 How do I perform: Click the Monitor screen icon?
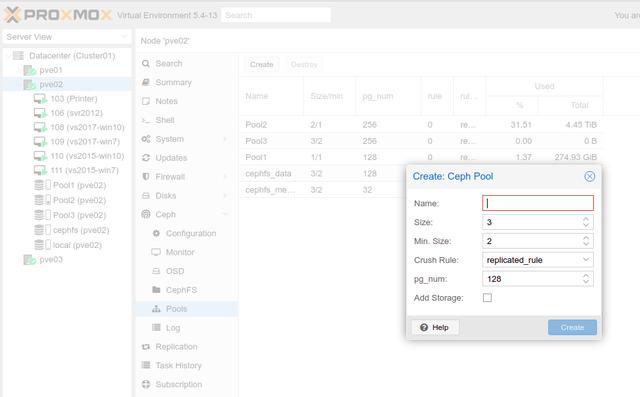[156, 252]
